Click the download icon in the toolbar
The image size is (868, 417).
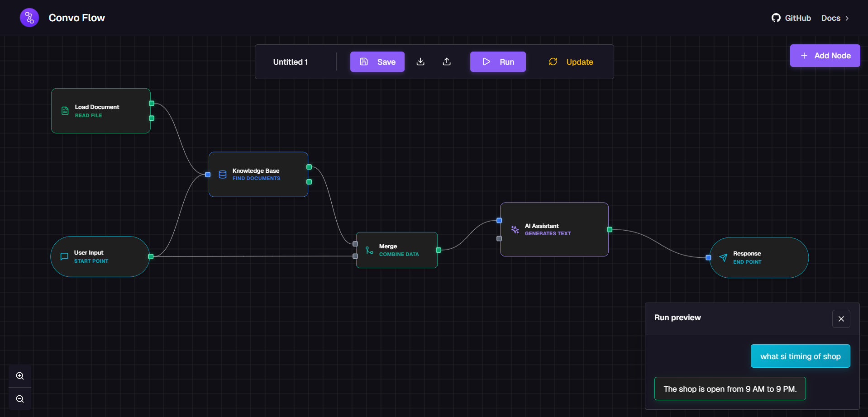pos(420,62)
